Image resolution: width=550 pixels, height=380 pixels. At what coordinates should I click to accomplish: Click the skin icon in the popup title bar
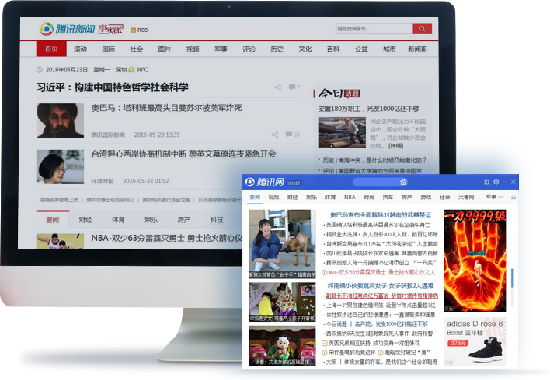487,182
